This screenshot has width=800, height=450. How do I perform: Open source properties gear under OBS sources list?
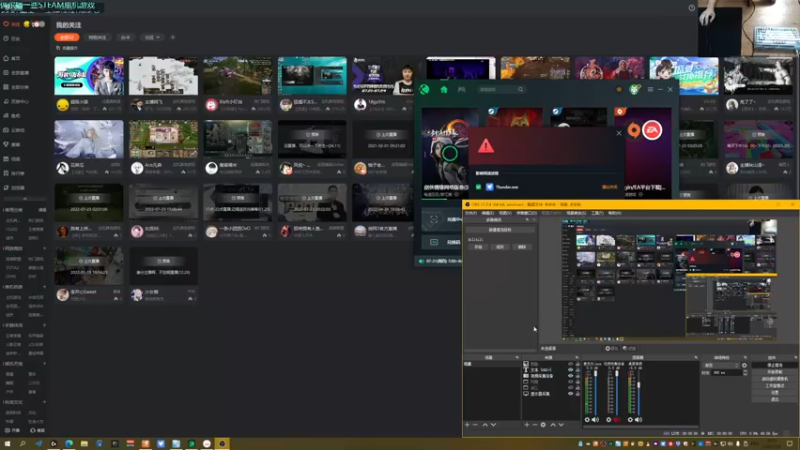pyautogui.click(x=543, y=424)
